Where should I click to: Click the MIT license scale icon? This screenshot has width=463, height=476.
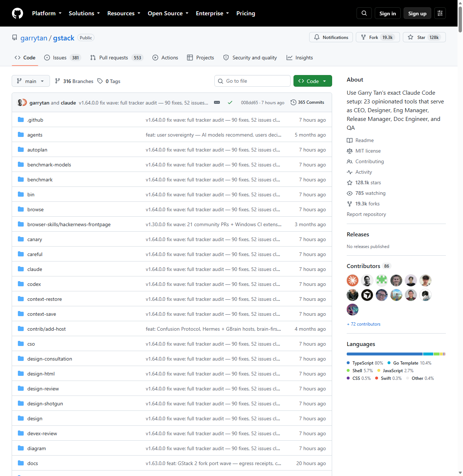350,151
